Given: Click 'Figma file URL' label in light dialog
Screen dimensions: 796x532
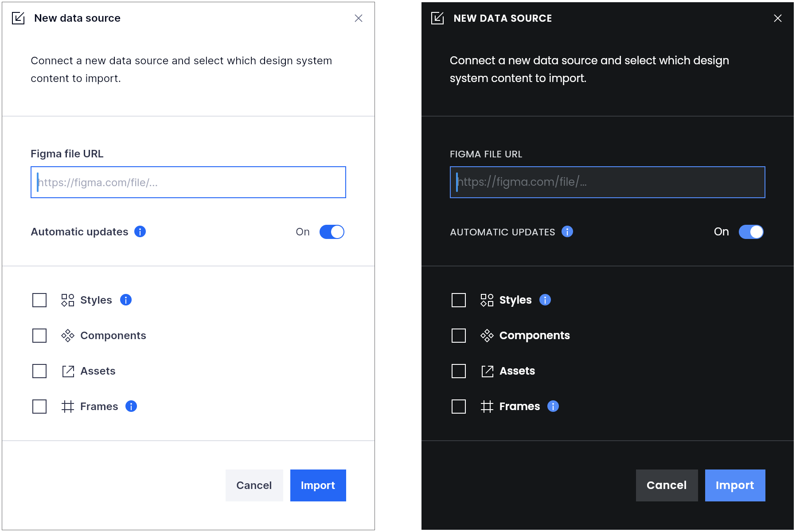Looking at the screenshot, I should (x=67, y=154).
